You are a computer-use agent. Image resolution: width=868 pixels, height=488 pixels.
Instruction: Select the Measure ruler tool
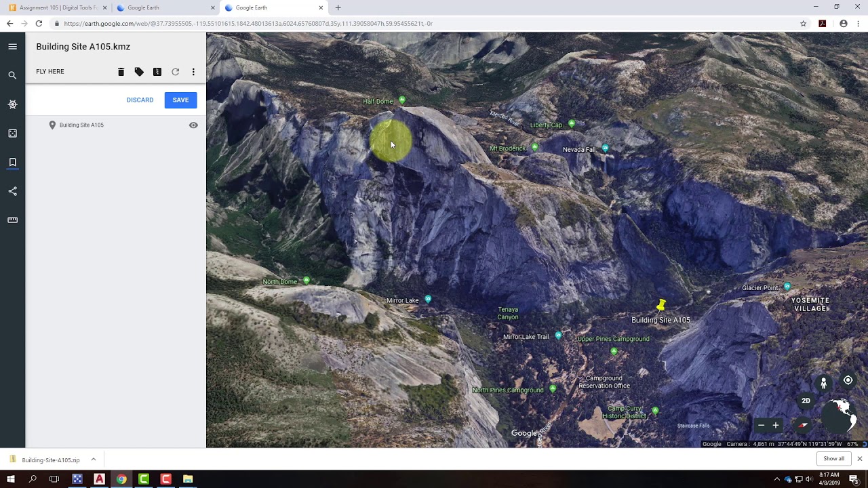click(12, 220)
